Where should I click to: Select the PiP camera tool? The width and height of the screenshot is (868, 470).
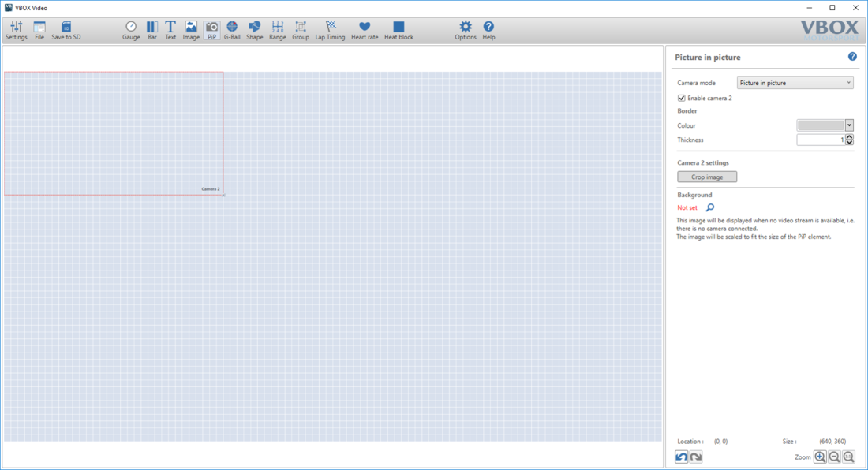[x=211, y=31]
